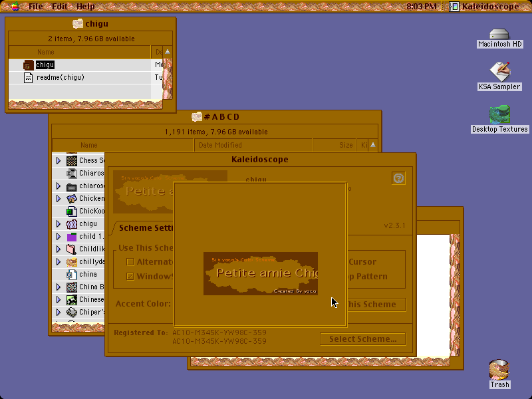Expand the Childlik folder row

coord(59,249)
